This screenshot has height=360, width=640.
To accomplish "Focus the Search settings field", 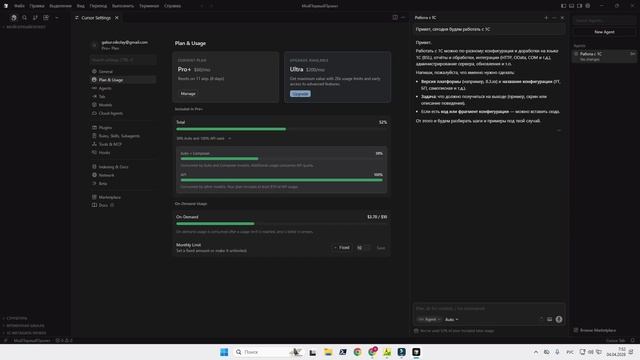I will click(123, 60).
